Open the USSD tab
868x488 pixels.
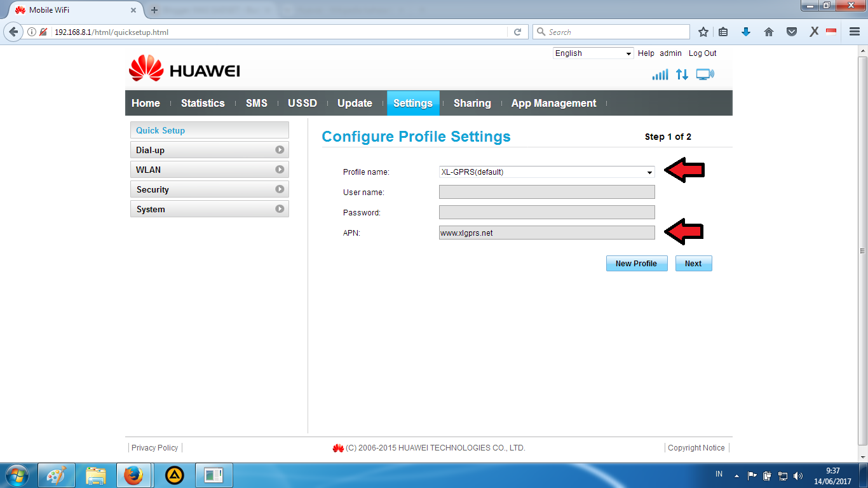pos(302,103)
